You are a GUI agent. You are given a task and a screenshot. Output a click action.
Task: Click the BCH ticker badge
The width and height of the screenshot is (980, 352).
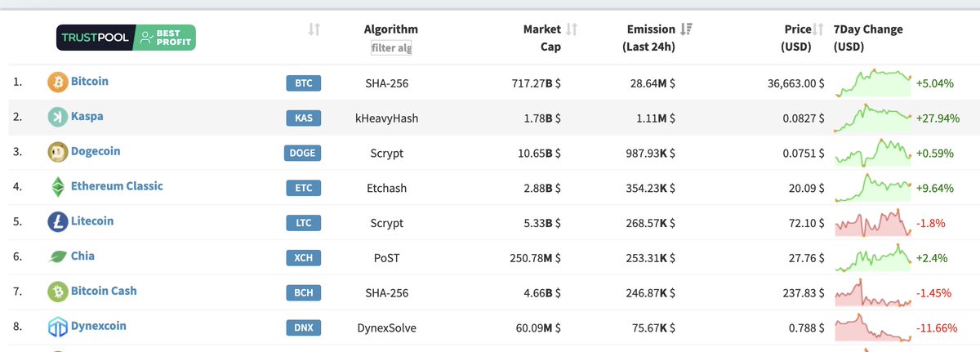click(x=304, y=292)
